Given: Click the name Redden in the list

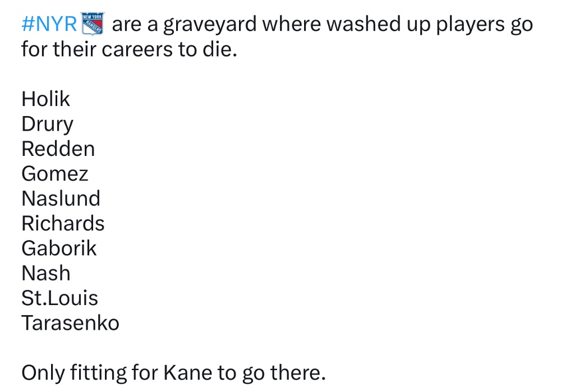Looking at the screenshot, I should coord(58,149).
